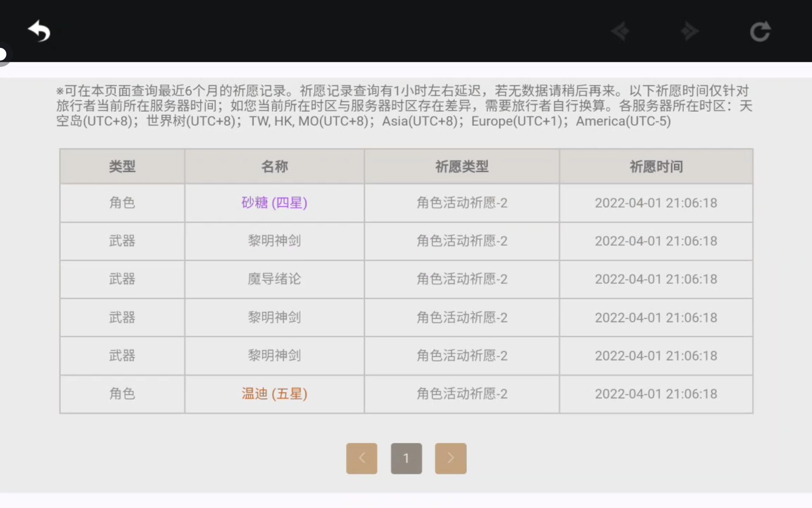Select the 类型 column header
Screen dimensions: 812x508
coord(122,166)
